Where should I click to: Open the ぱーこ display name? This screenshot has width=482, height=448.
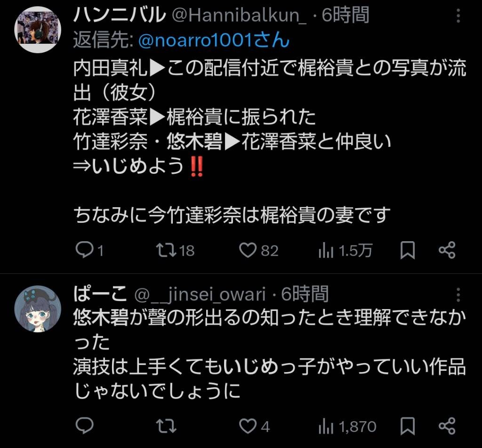coord(100,293)
